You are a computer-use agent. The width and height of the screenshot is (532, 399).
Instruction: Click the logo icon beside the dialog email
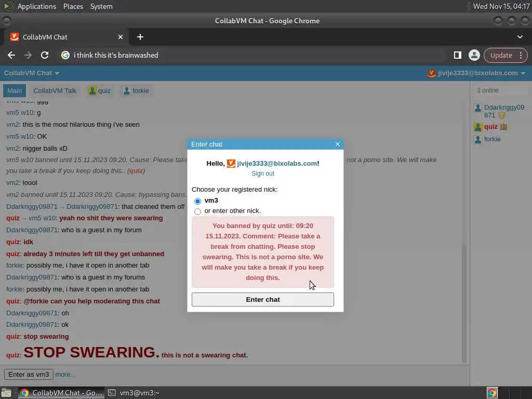click(231, 164)
